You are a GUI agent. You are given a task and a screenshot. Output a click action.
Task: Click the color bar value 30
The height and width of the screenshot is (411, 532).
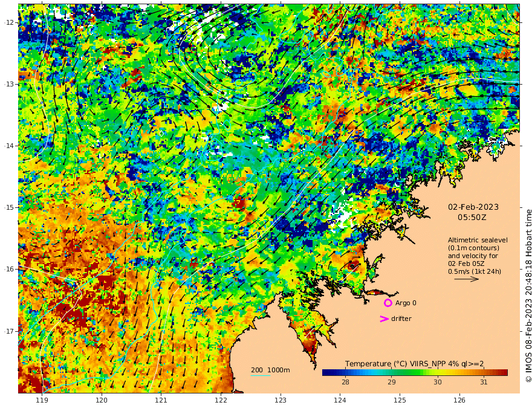pyautogui.click(x=438, y=382)
